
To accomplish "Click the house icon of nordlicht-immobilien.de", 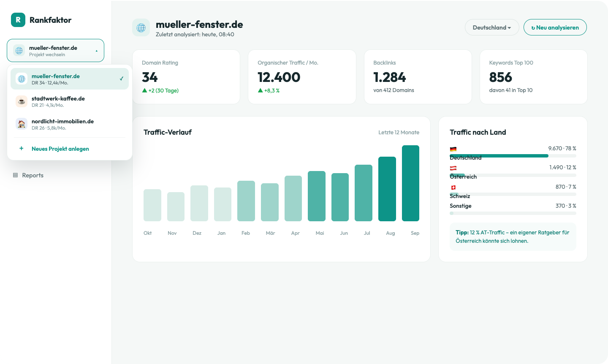I will 22,124.
